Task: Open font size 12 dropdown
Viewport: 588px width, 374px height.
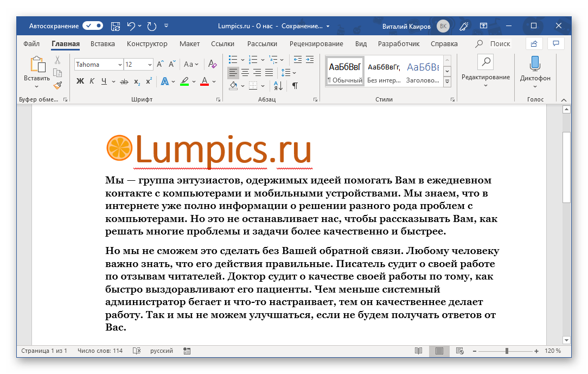Action: pyautogui.click(x=150, y=65)
